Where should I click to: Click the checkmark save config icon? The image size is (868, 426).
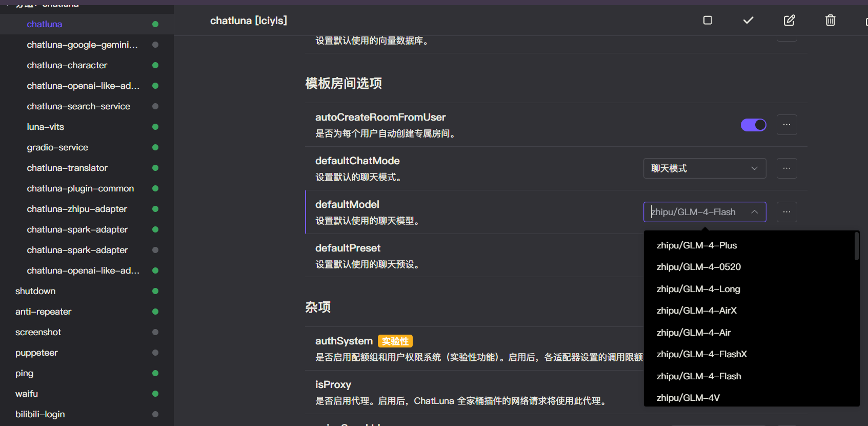coord(749,20)
